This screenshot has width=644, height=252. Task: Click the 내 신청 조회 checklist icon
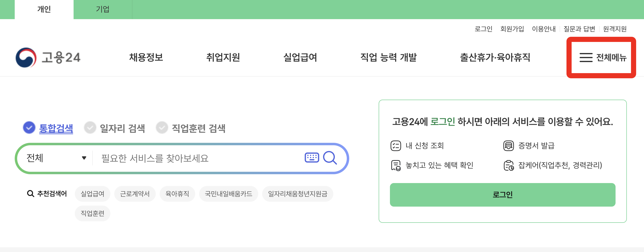tap(396, 146)
